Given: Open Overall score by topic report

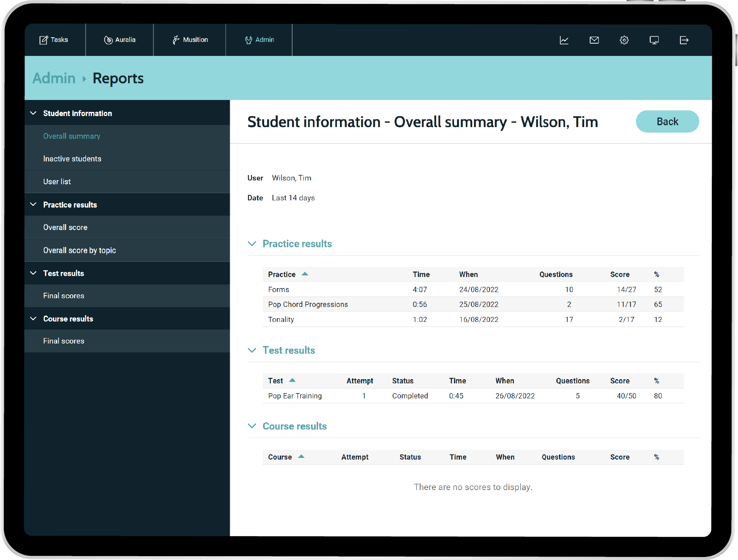Looking at the screenshot, I should point(79,250).
